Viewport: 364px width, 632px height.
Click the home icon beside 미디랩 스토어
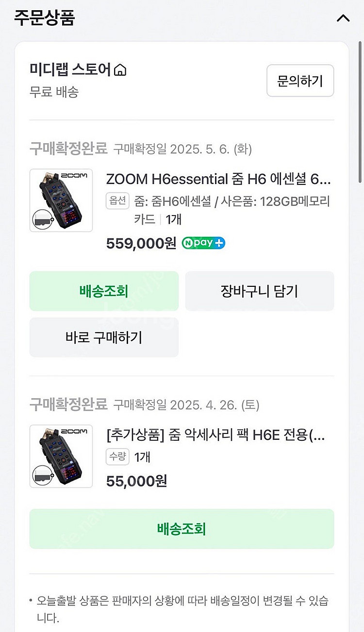120,70
